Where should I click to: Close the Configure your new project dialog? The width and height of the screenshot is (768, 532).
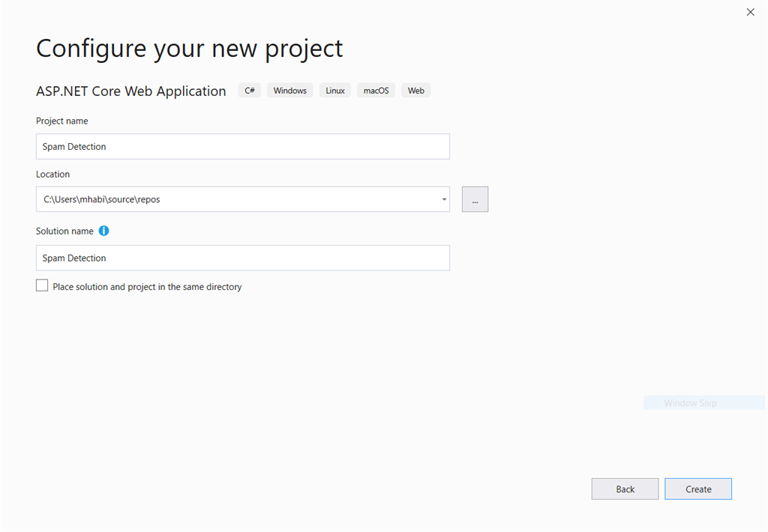[750, 12]
